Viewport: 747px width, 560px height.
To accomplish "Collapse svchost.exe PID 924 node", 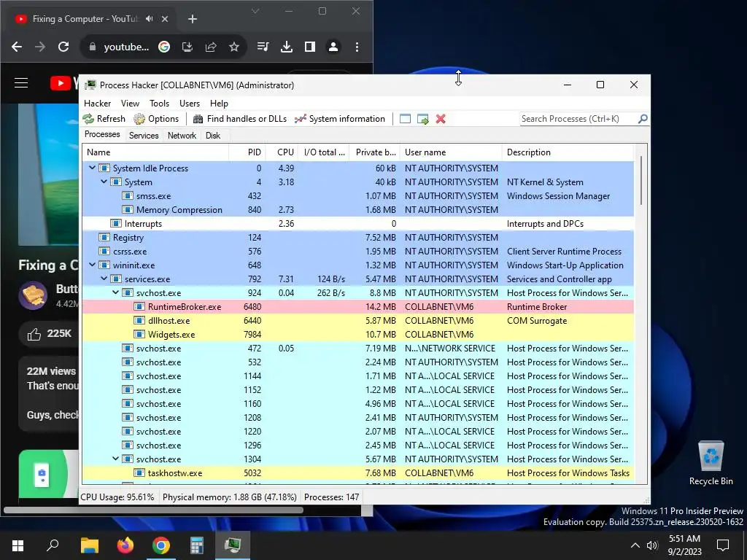I will (x=115, y=292).
